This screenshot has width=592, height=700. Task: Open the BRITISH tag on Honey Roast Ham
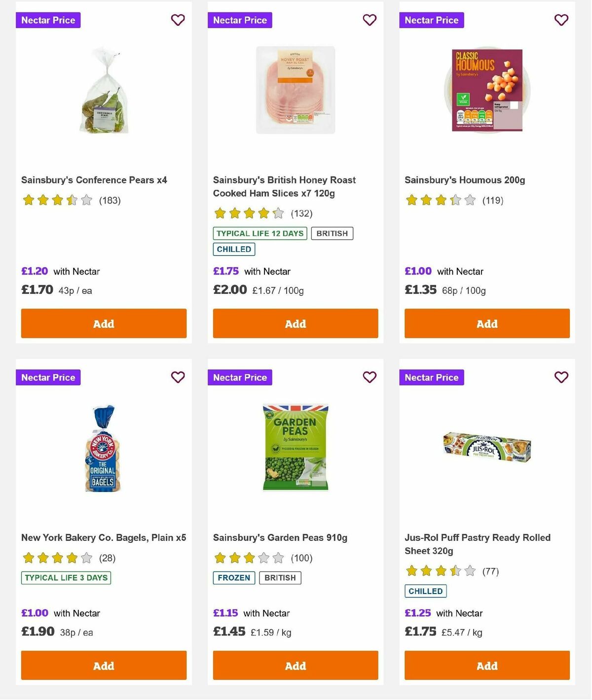332,233
